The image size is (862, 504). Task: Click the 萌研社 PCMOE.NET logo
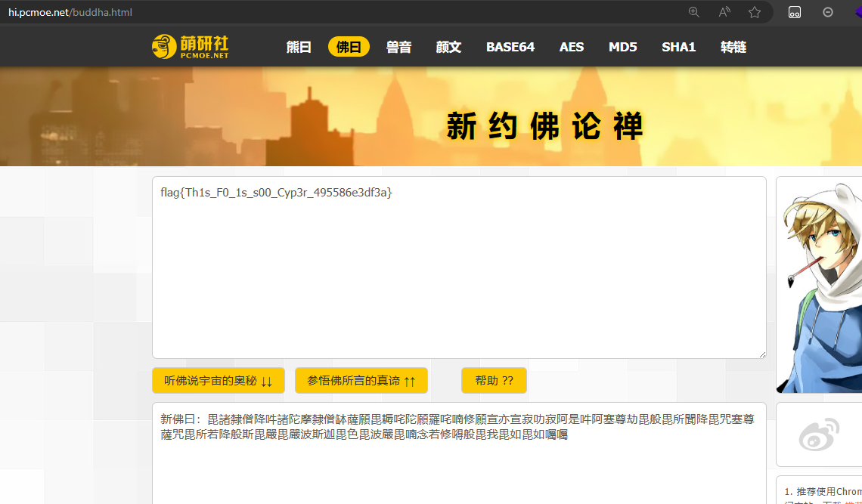(x=191, y=47)
